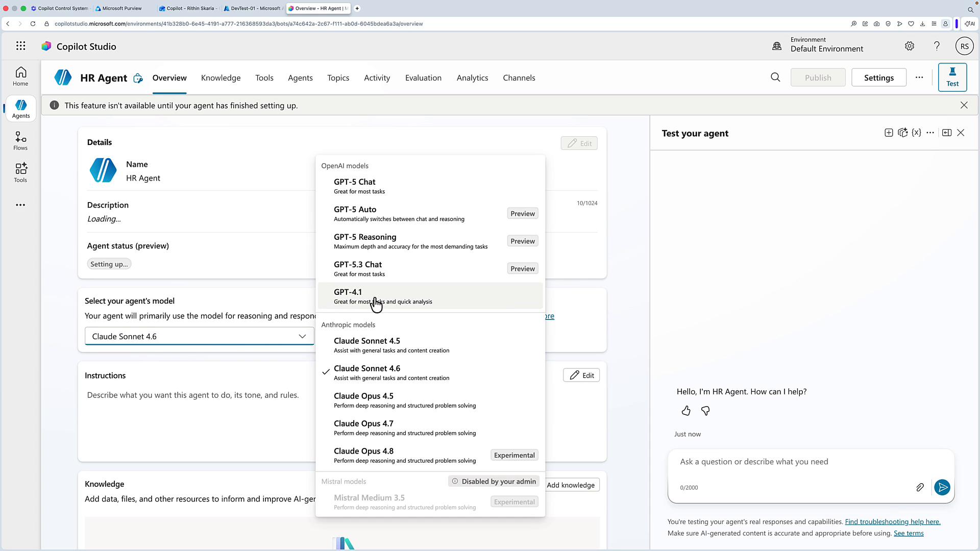This screenshot has width=980, height=551.
Task: Edit the Instructions section
Action: [x=581, y=375]
